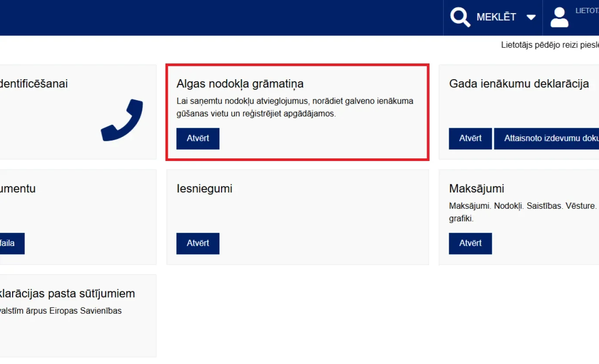The image size is (599, 364).
Task: Click the phone handset icon
Action: (122, 120)
